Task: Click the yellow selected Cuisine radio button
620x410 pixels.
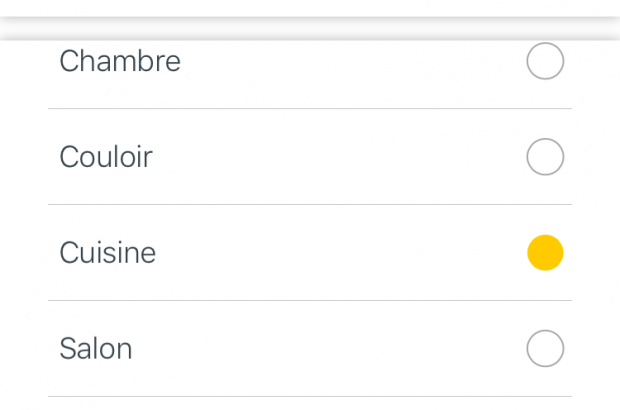Action: click(x=545, y=253)
